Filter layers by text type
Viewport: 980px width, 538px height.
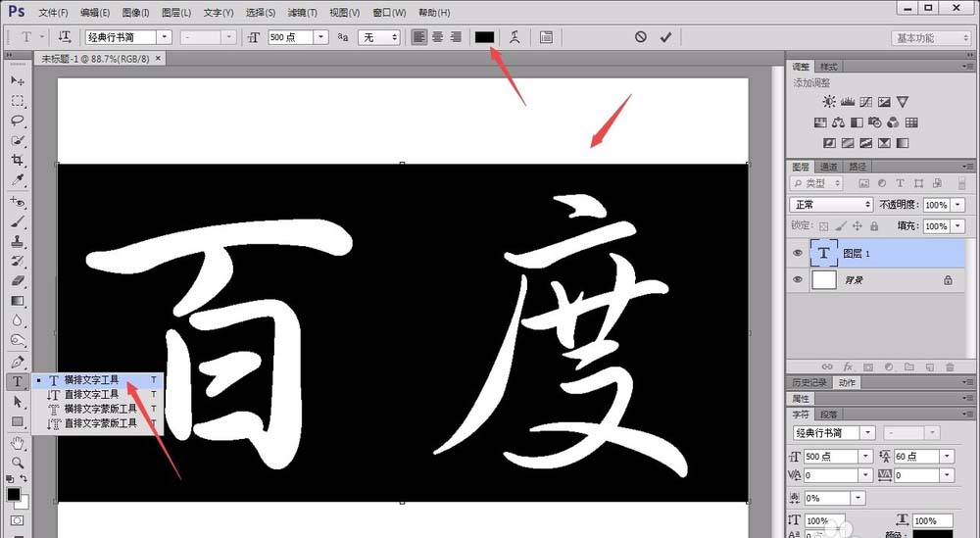pos(900,183)
